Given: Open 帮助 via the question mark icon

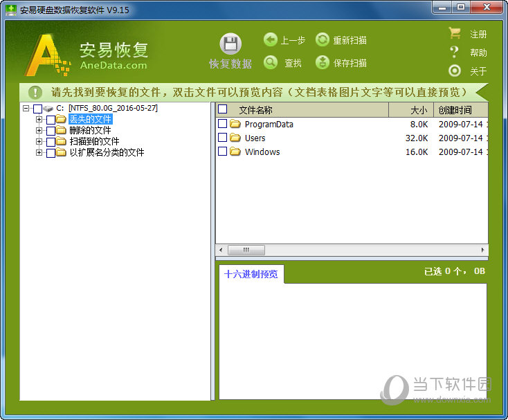Looking at the screenshot, I should pyautogui.click(x=455, y=52).
